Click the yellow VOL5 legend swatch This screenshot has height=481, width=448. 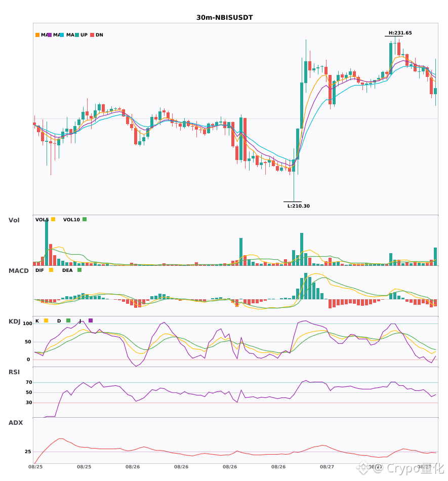point(53,219)
